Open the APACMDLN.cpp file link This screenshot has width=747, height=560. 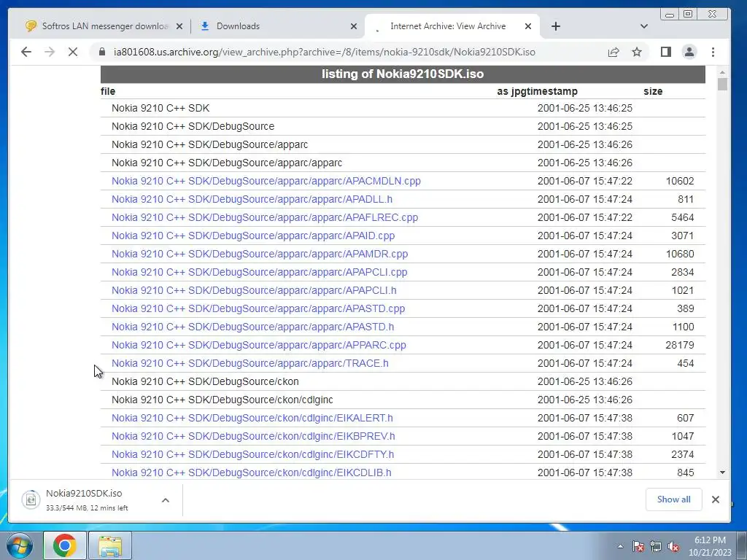(266, 181)
